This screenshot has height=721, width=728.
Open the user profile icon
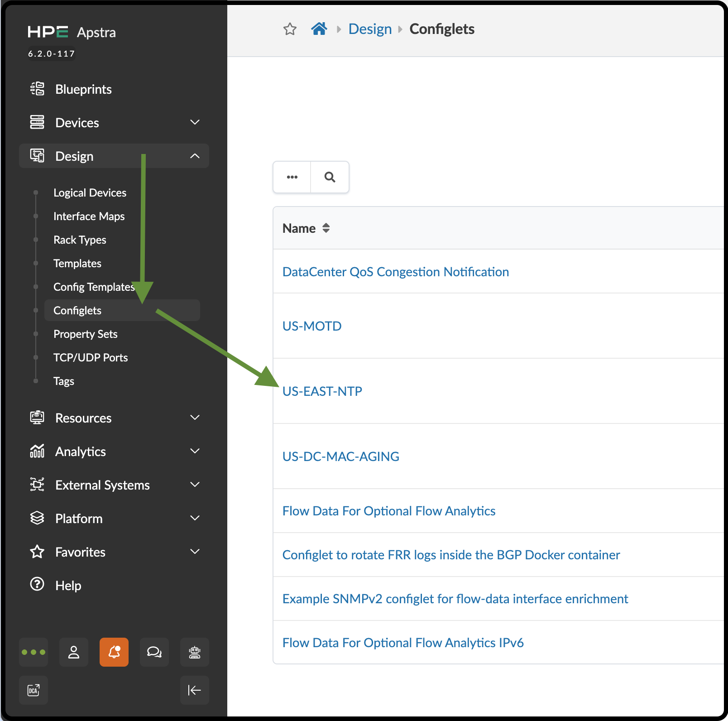[74, 652]
